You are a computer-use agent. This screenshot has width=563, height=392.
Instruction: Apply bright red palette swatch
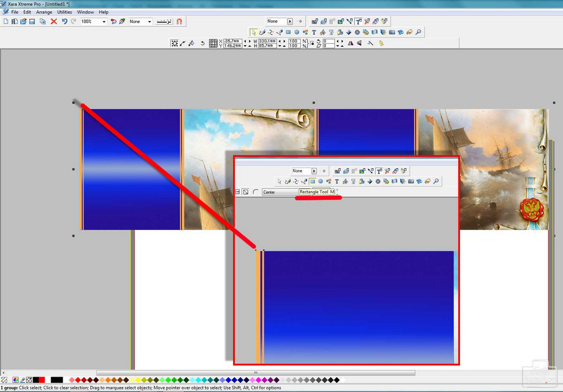point(78,380)
